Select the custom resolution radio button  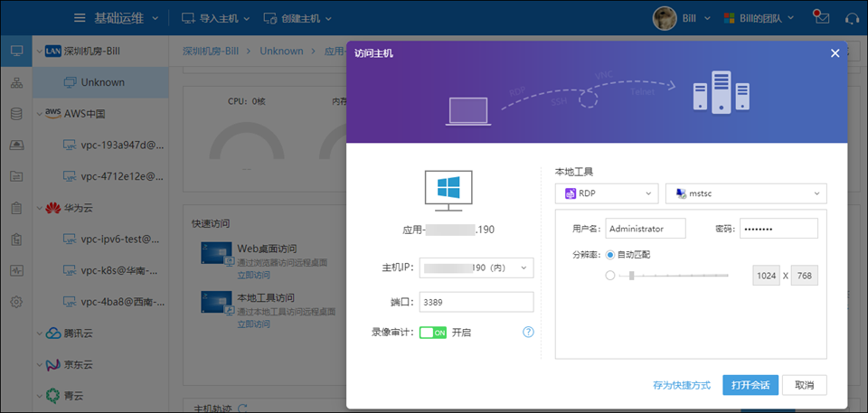pyautogui.click(x=611, y=276)
